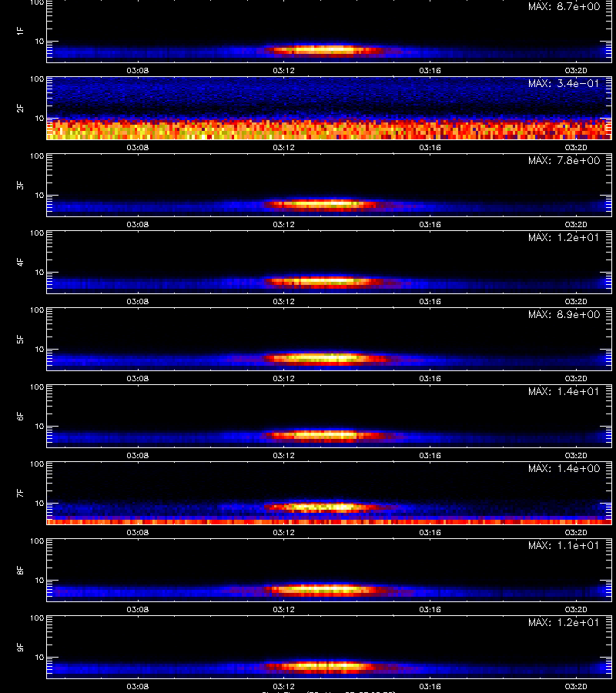This screenshot has width=616, height=693.
Task: Click the bright flux peak in panel 1F
Action: (325, 50)
